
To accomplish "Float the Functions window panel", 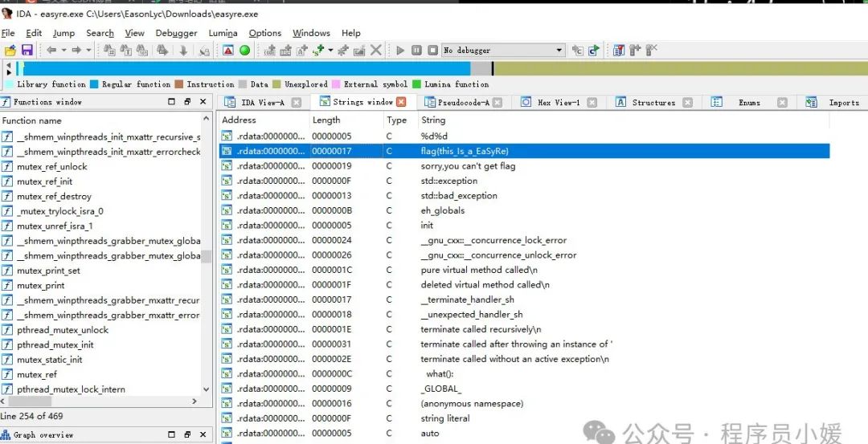I will (187, 102).
